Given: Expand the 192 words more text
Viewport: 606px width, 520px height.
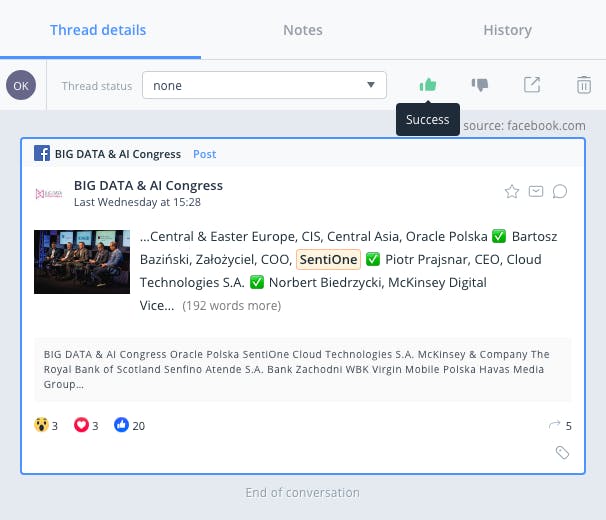Looking at the screenshot, I should tap(232, 306).
